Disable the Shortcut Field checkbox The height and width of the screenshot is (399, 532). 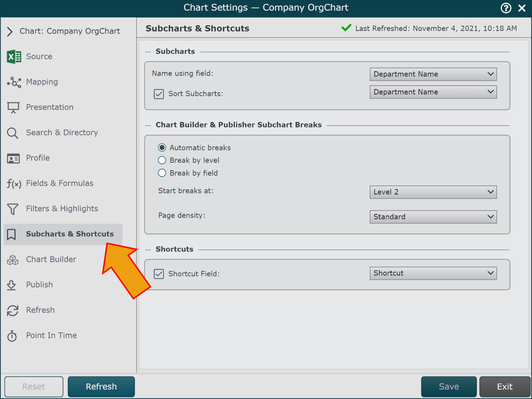point(159,274)
